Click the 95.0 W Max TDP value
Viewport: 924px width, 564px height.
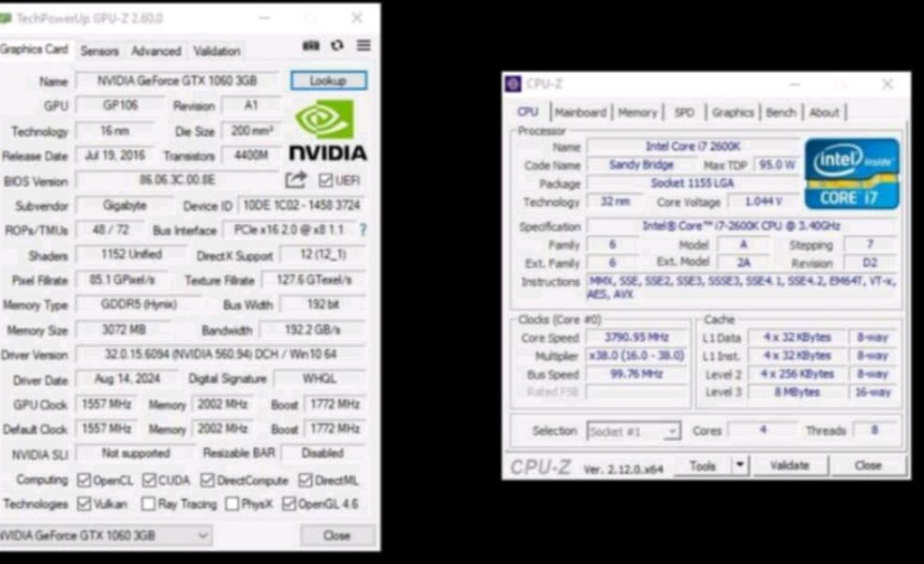click(x=777, y=165)
